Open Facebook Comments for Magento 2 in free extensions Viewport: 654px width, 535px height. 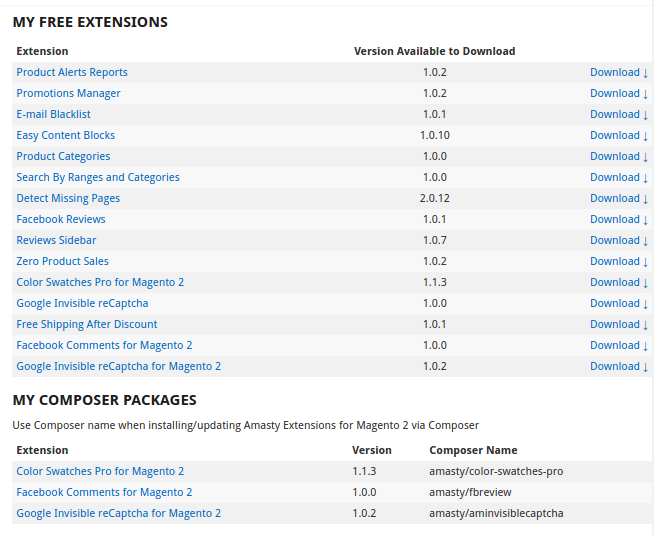104,345
